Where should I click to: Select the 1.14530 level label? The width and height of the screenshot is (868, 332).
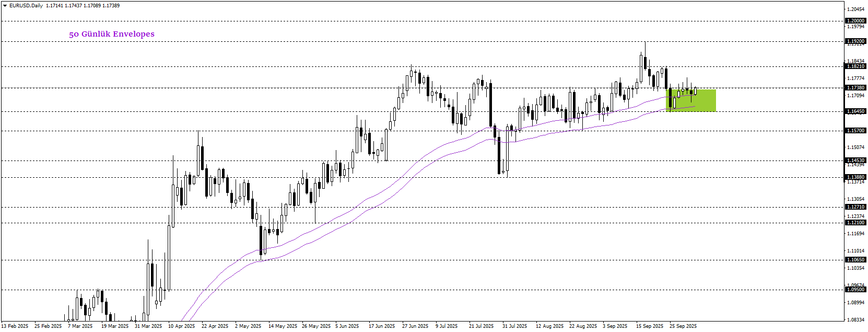pyautogui.click(x=855, y=161)
